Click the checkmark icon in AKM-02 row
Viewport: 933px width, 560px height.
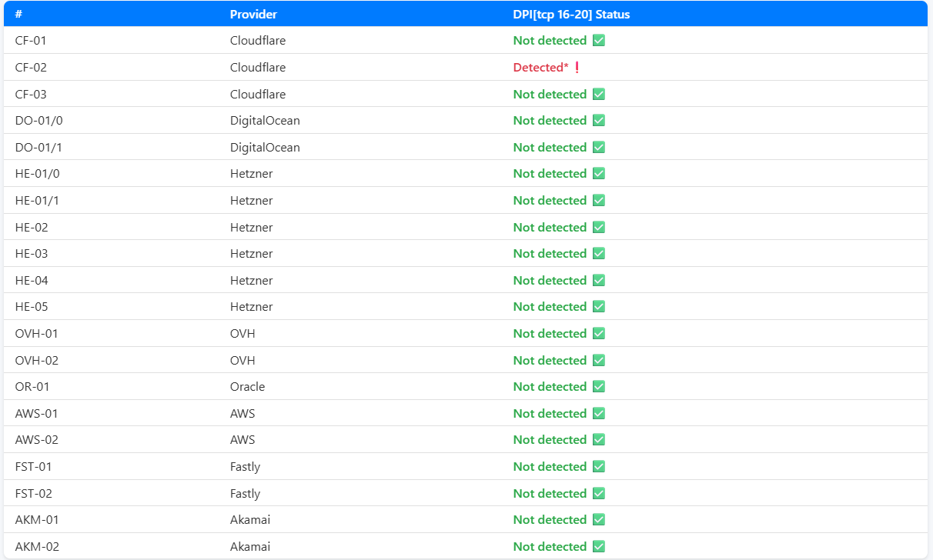tap(598, 547)
